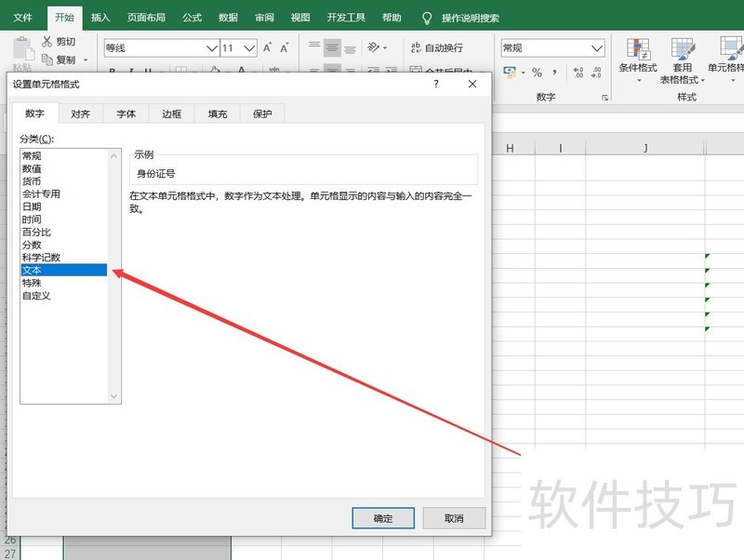Screen dimensions: 744x560
Task: Switch to the 对齐 (Alignment) tab
Action: coord(81,113)
